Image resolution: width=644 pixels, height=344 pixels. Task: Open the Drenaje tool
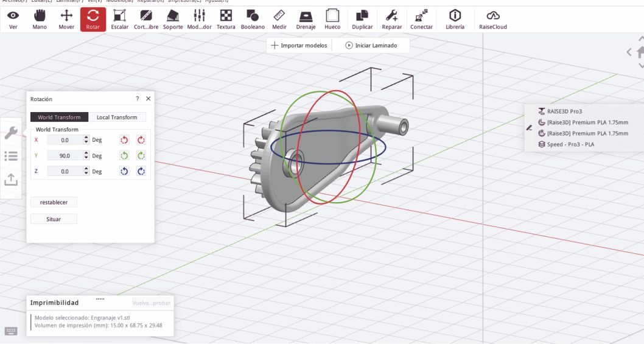[x=306, y=19]
